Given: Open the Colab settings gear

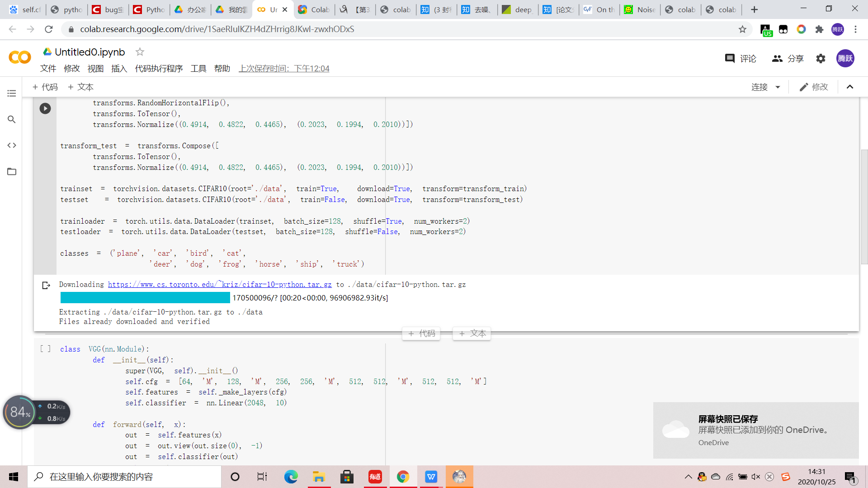Looking at the screenshot, I should click(x=821, y=58).
